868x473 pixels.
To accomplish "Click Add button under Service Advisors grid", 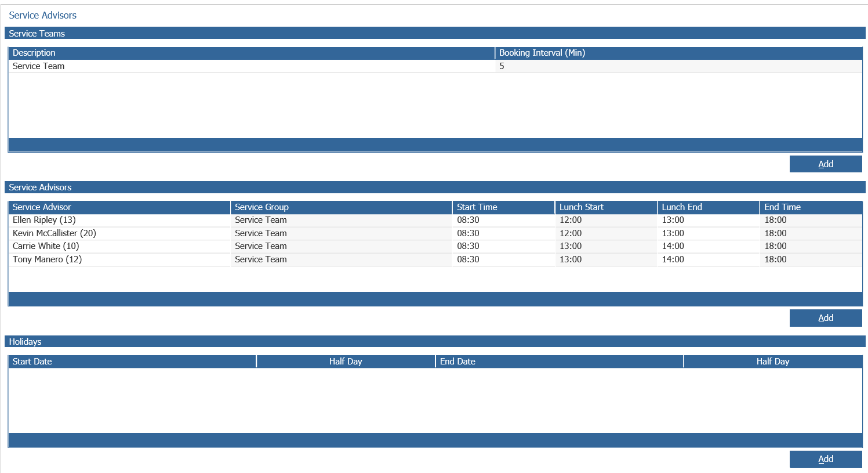I will pyautogui.click(x=826, y=318).
